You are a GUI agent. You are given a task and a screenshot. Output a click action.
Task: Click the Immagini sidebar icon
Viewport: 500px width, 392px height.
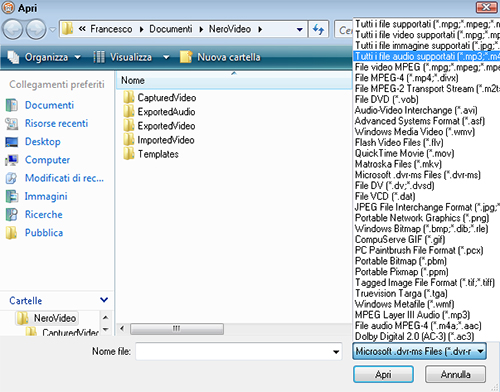(12, 196)
